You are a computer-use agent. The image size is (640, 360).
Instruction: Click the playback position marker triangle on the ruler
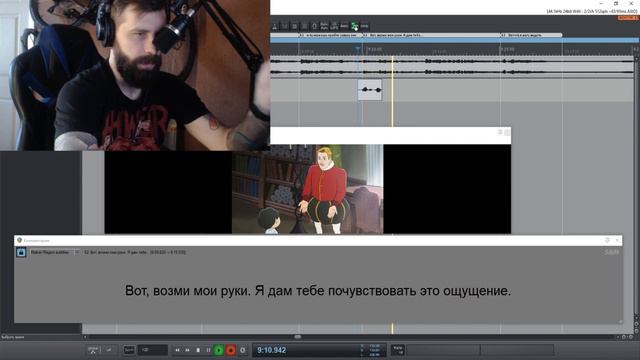pos(358,50)
